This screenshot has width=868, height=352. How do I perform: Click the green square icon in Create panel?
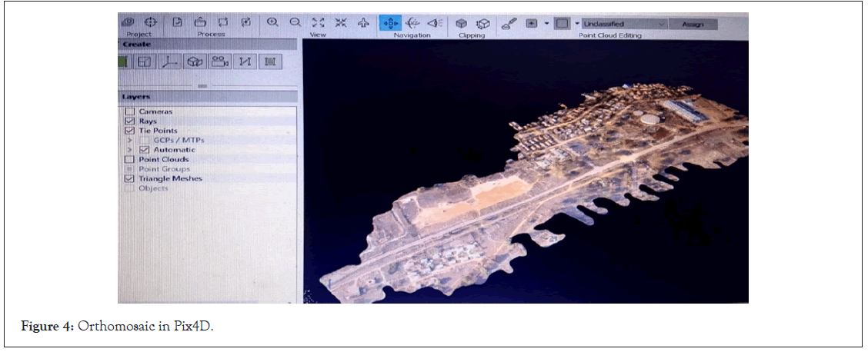click(122, 62)
